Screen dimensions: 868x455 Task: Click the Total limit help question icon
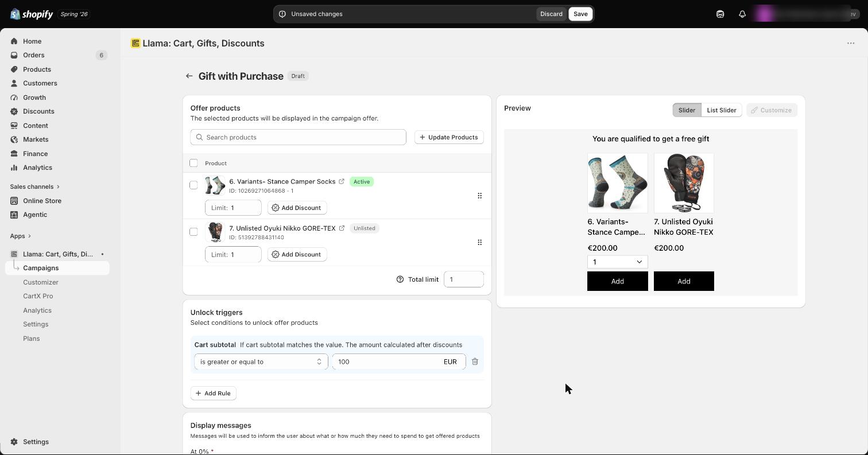[400, 279]
